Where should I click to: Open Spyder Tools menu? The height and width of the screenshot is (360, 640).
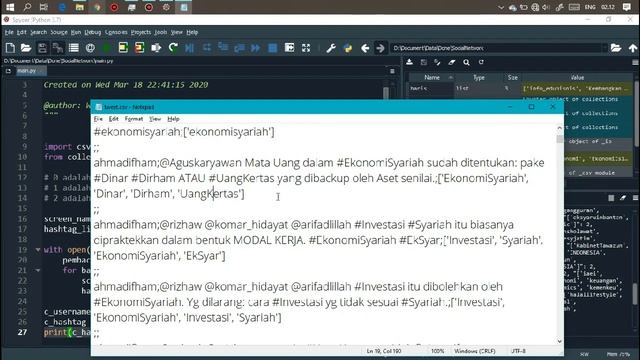point(160,32)
